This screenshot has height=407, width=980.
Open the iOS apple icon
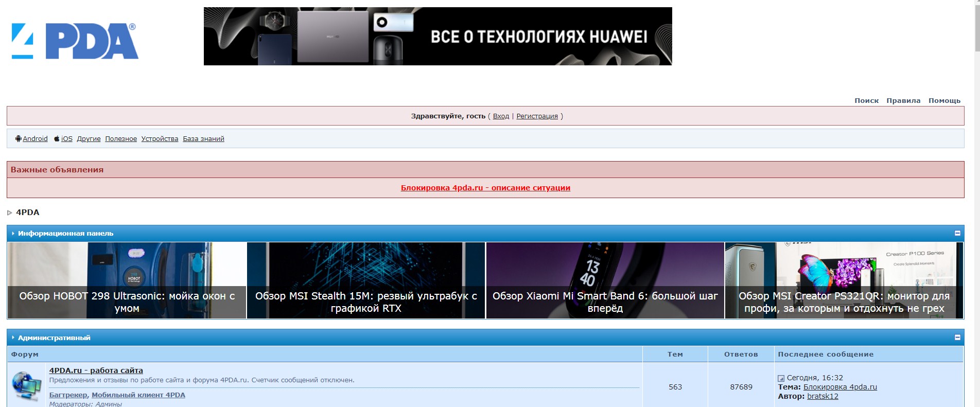click(x=57, y=138)
